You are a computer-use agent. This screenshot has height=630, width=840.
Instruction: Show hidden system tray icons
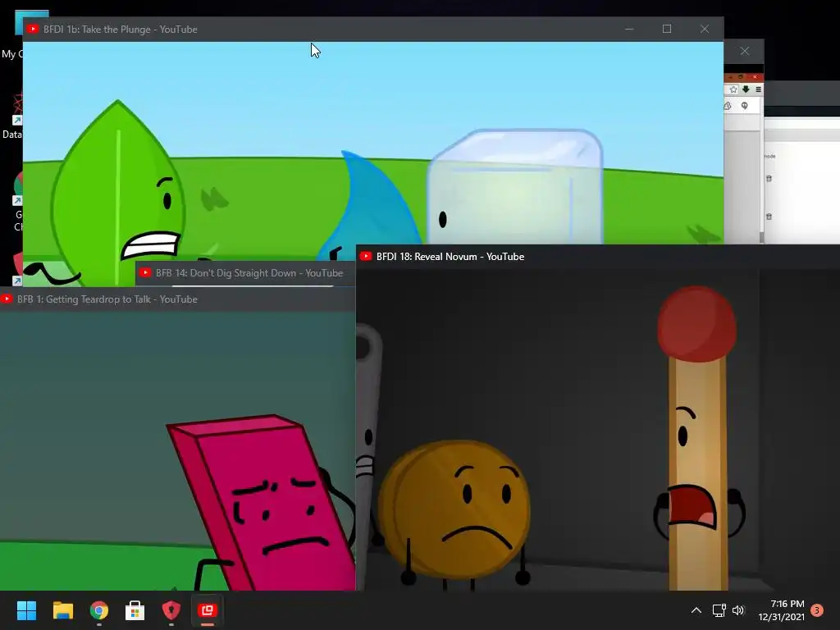pos(696,610)
